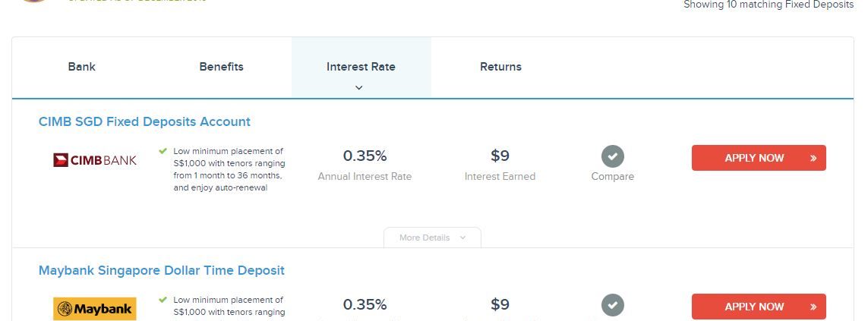Viewport: 868px width, 321px height.
Task: Click the CIMB $9 Interest Earned value
Action: click(x=500, y=156)
